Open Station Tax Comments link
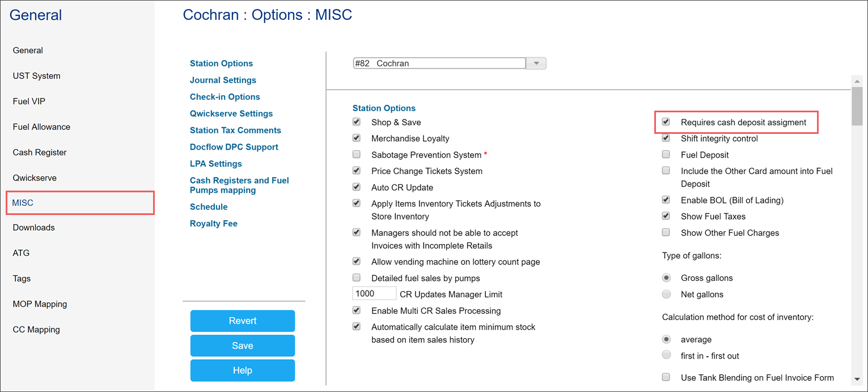The height and width of the screenshot is (392, 868). [x=235, y=130]
